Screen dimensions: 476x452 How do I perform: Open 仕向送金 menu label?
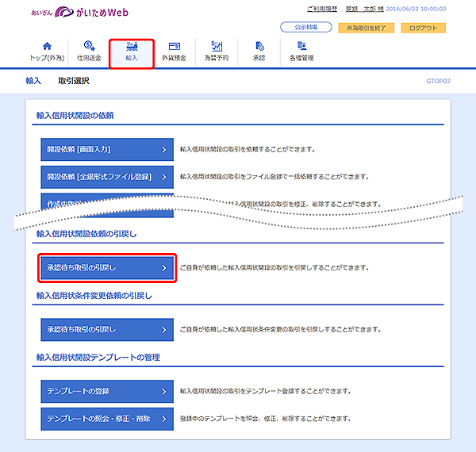[89, 58]
